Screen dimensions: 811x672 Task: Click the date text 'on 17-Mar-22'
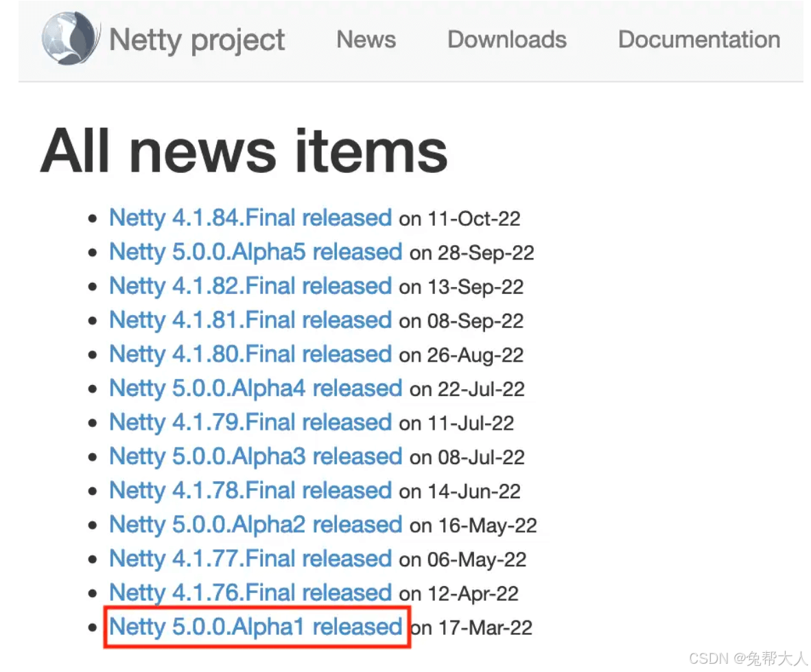tap(471, 628)
